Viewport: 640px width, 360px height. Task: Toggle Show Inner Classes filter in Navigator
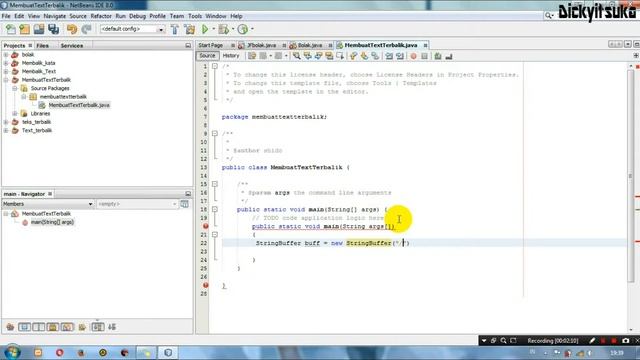pyautogui.click(x=67, y=327)
